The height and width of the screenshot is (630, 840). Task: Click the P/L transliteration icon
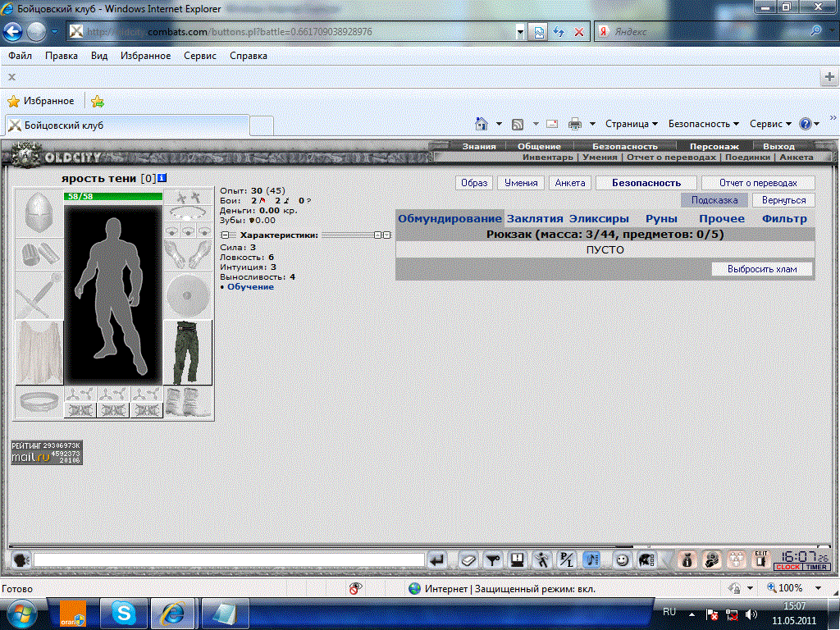click(x=567, y=560)
